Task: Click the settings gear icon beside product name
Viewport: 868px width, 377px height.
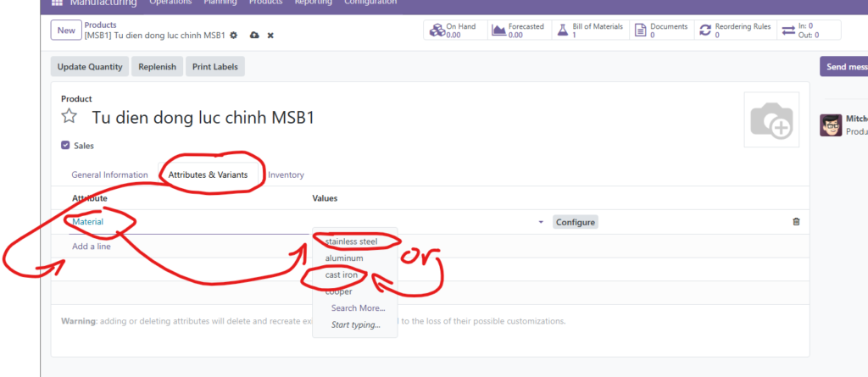Action: click(x=233, y=35)
